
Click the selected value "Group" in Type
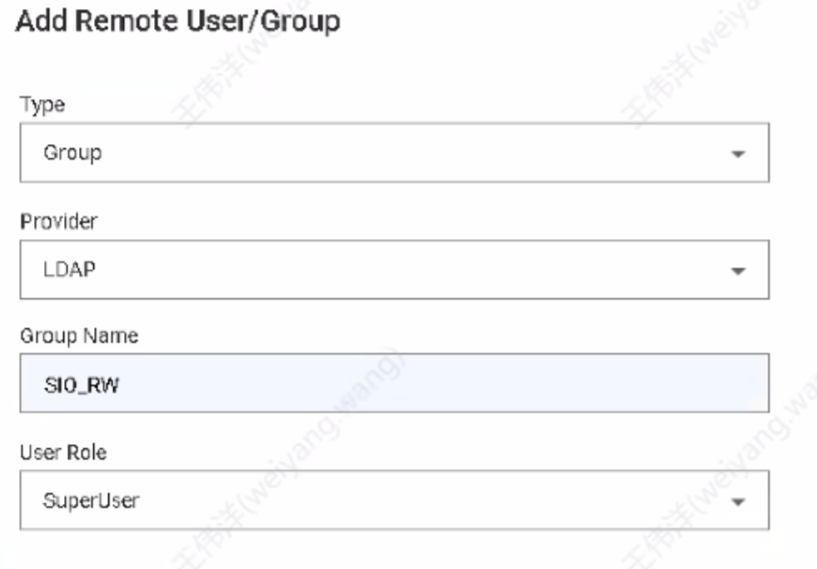(72, 153)
